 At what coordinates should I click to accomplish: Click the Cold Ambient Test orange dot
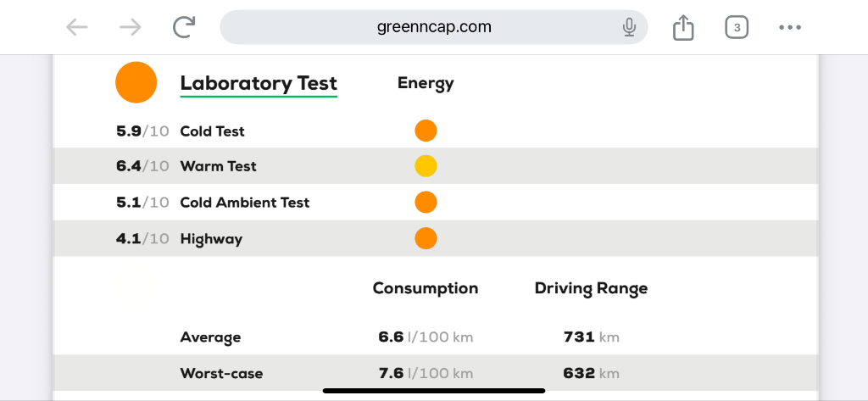pyautogui.click(x=426, y=202)
